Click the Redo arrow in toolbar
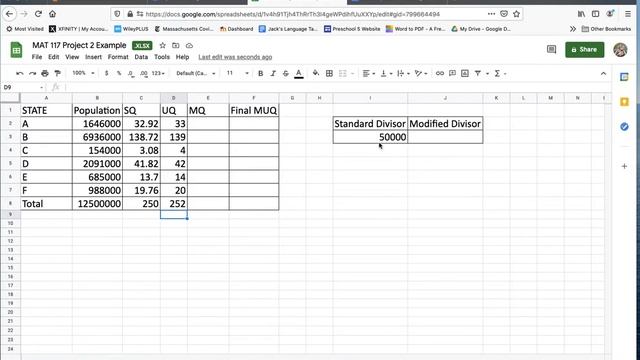 tap(32, 73)
